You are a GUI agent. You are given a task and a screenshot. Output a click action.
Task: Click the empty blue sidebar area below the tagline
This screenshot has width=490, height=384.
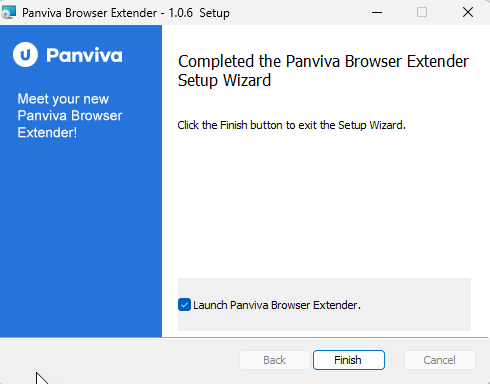click(x=81, y=238)
